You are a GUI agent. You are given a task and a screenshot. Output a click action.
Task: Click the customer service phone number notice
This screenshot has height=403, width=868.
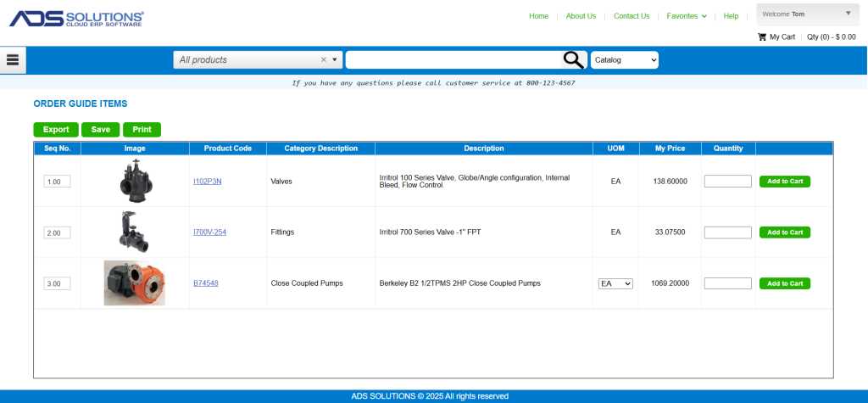[x=433, y=83]
